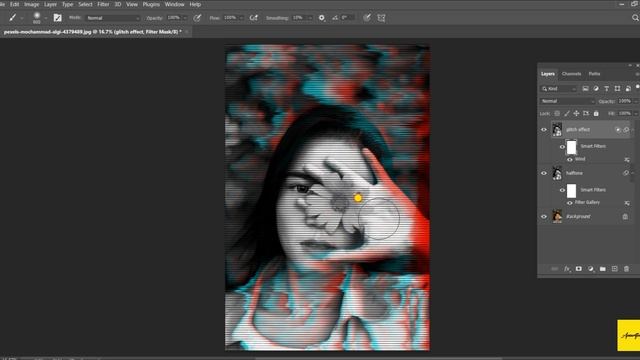The width and height of the screenshot is (640, 360).
Task: Enable airbrush-style build-up icon
Action: tap(253, 18)
